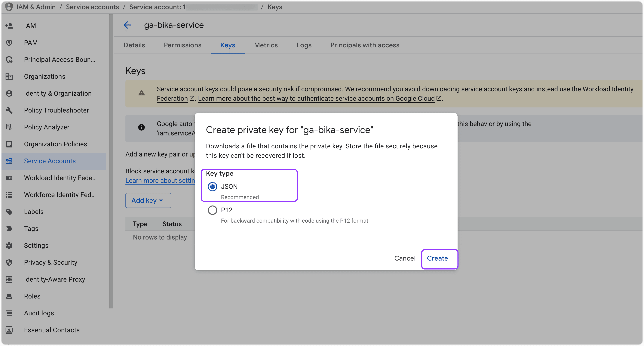The width and height of the screenshot is (644, 346).
Task: Click the PAM shield icon
Action: click(9, 43)
